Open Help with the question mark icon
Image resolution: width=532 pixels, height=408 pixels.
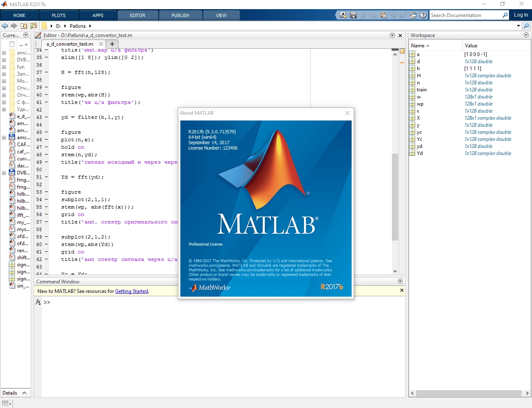click(423, 15)
